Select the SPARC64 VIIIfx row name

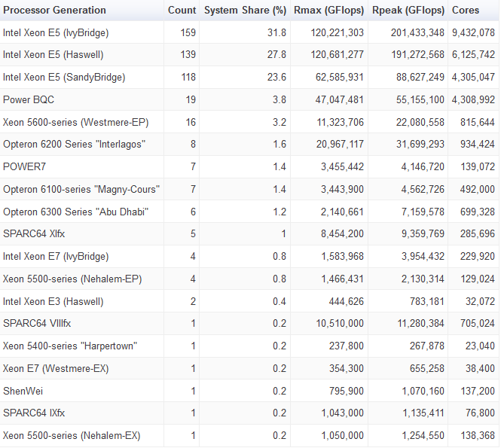coord(37,324)
